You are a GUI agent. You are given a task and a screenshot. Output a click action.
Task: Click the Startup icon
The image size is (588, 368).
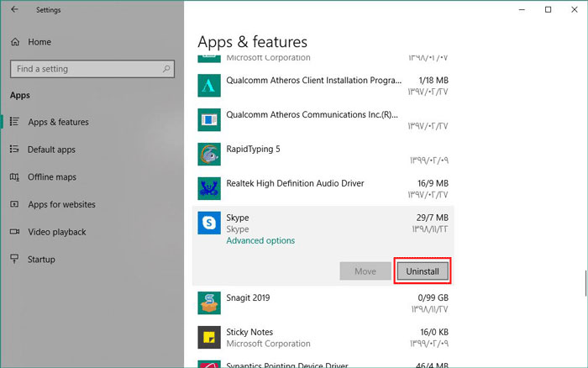click(x=14, y=259)
